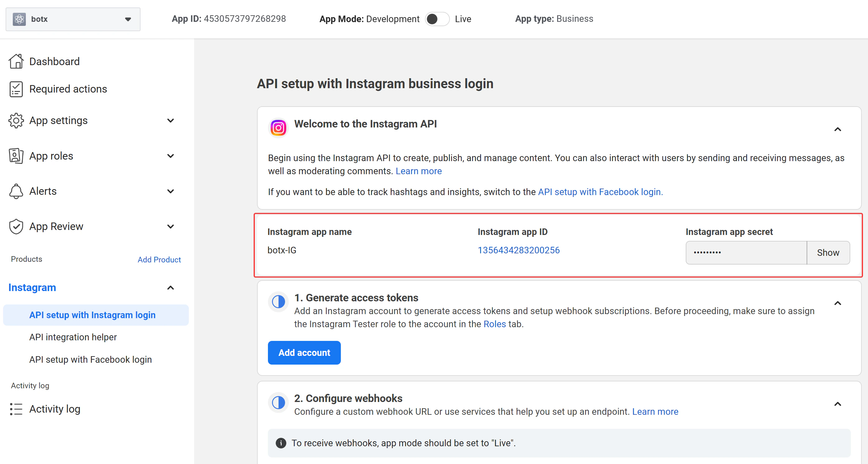The height and width of the screenshot is (464, 868).
Task: Click the Activity log list icon
Action: [x=16, y=409]
